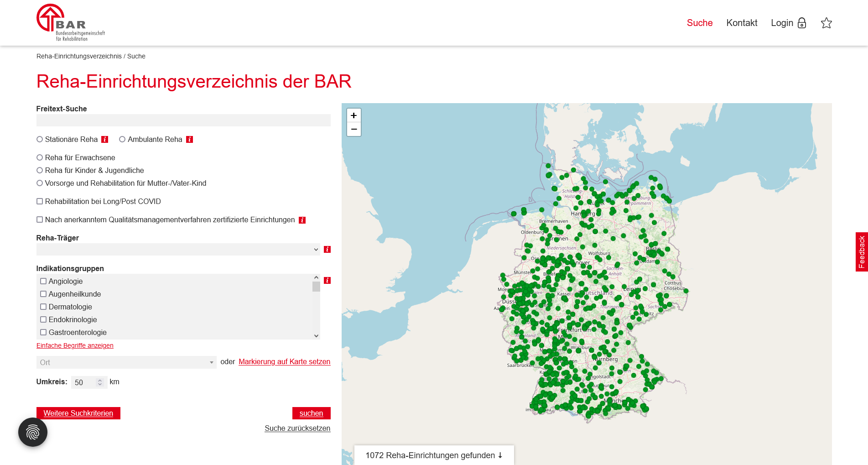This screenshot has width=868, height=465.
Task: Show info for Qualitätsmanagementverfahren certified facilities
Action: click(x=302, y=220)
